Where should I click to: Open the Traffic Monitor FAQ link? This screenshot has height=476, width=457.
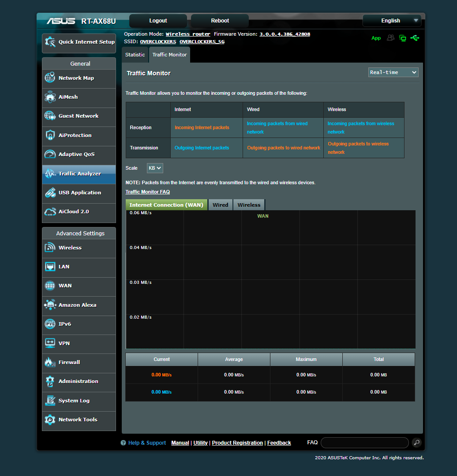pos(147,192)
